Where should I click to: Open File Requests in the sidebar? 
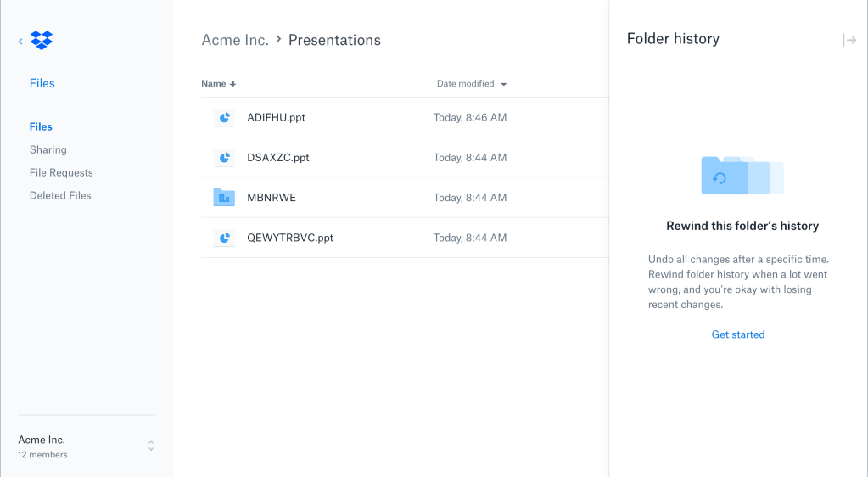pyautogui.click(x=61, y=172)
